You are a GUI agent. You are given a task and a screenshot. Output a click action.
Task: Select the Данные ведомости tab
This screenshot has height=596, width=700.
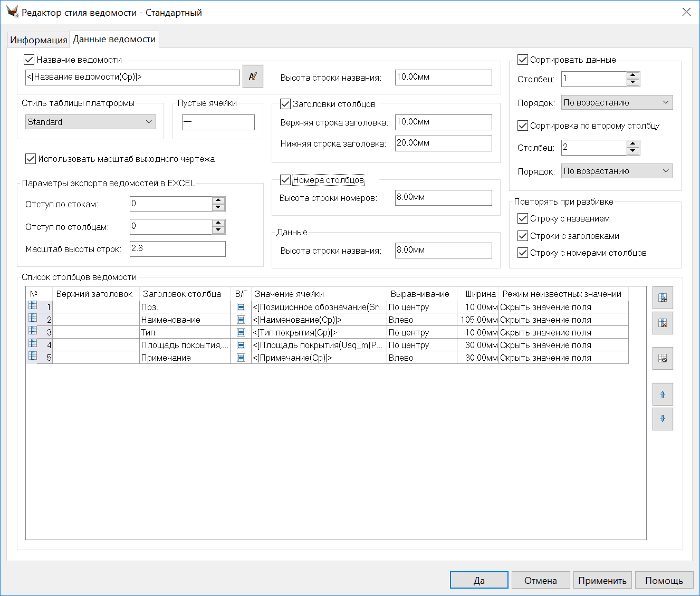(114, 40)
